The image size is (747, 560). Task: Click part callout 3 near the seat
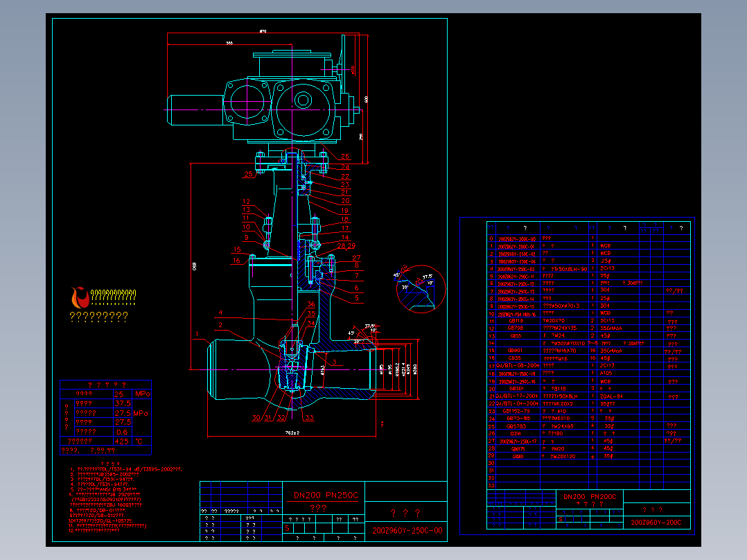335,362
